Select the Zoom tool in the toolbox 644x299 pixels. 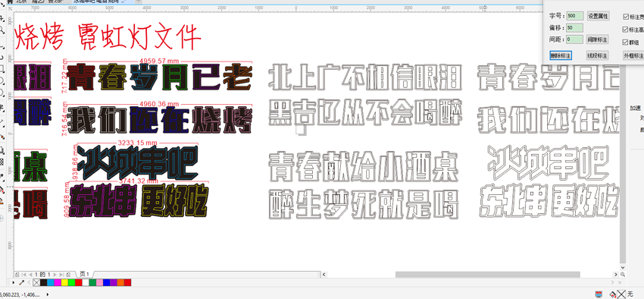coord(2,30)
